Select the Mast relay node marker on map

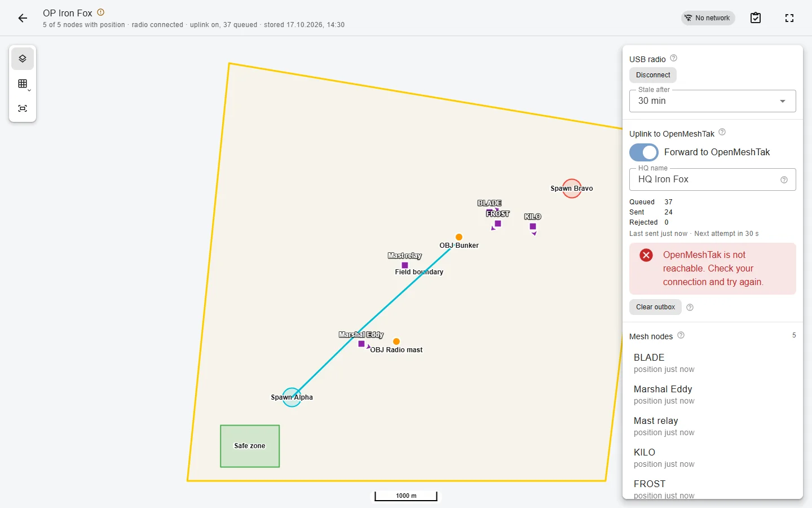click(405, 265)
